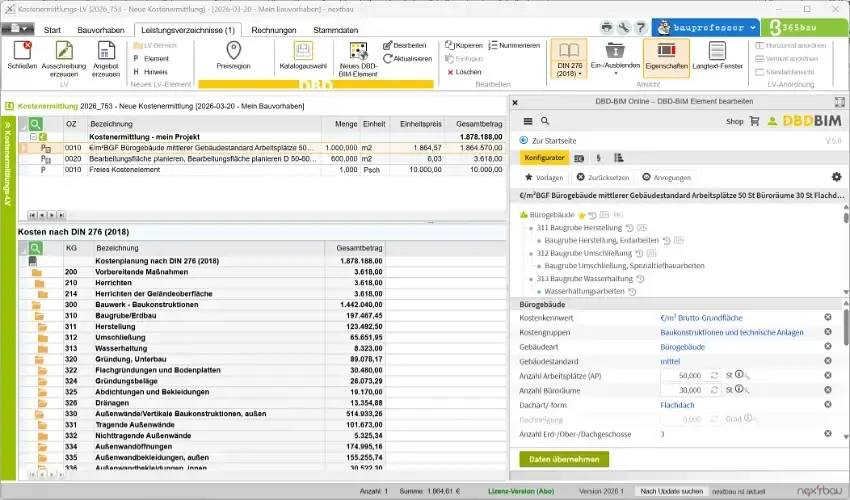The image size is (850, 500).
Task: Click the wrench settings icon
Action: coord(623,27)
